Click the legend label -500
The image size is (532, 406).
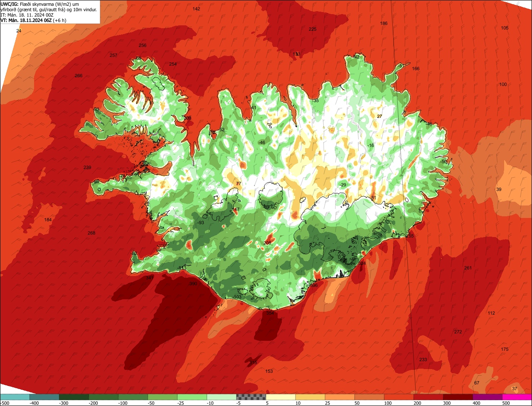[5, 403]
